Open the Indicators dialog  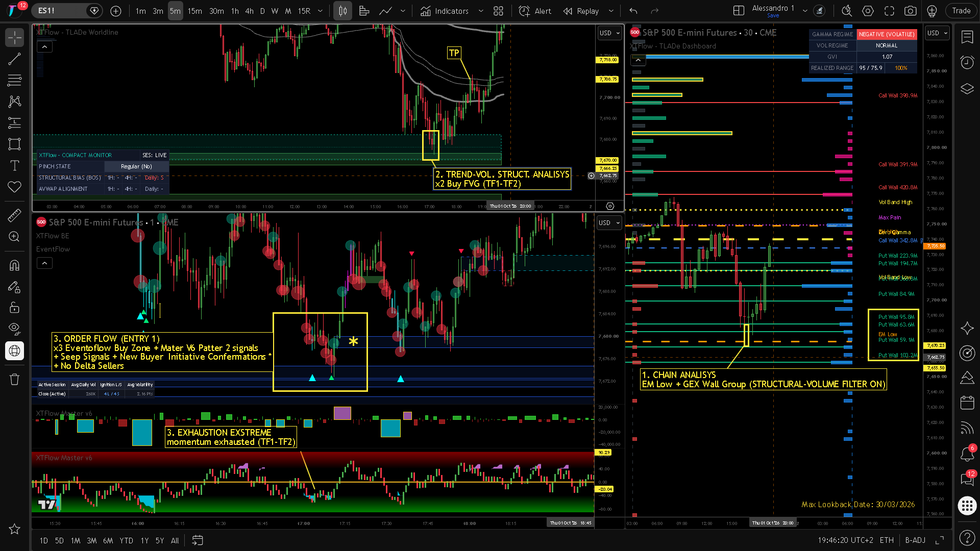coord(445,11)
